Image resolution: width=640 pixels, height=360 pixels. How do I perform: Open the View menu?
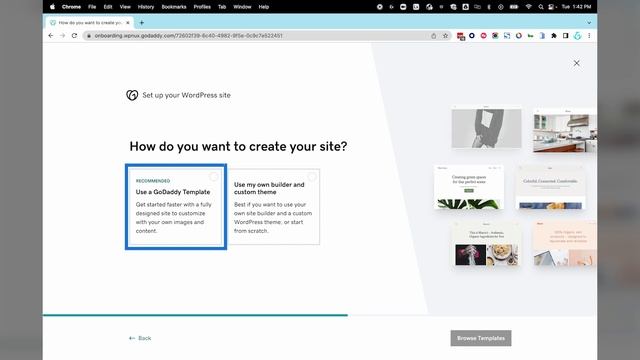(125, 7)
